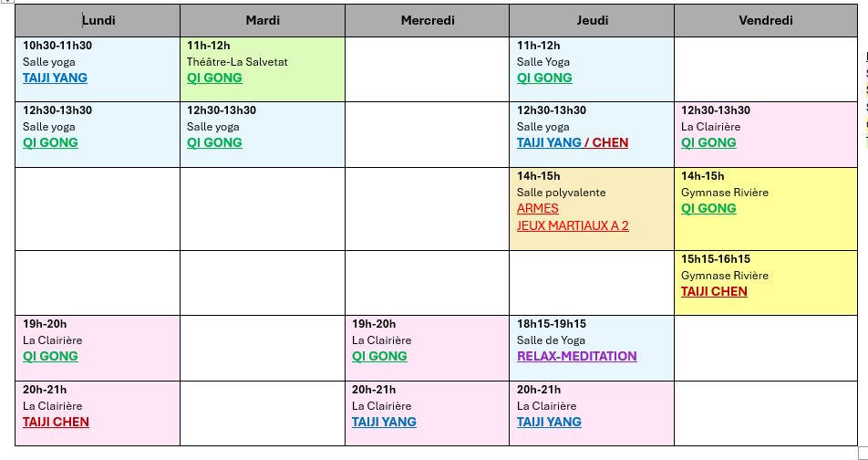Click the Vendredi header cell

tap(765, 20)
